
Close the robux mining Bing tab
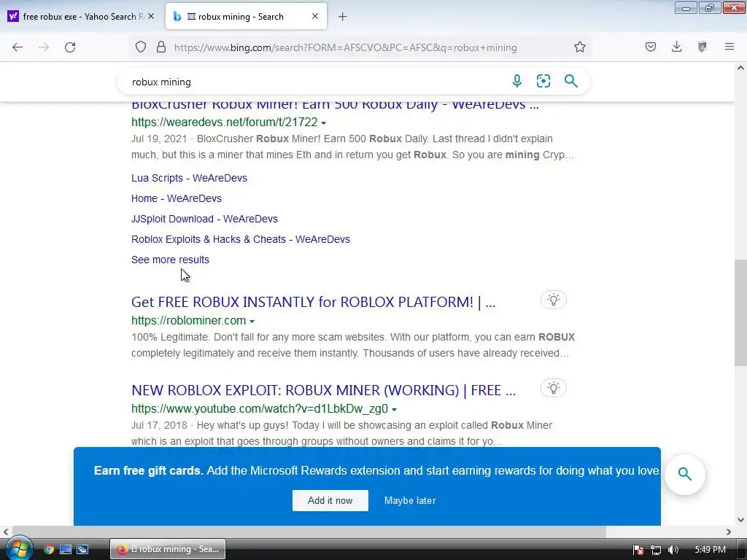(315, 17)
